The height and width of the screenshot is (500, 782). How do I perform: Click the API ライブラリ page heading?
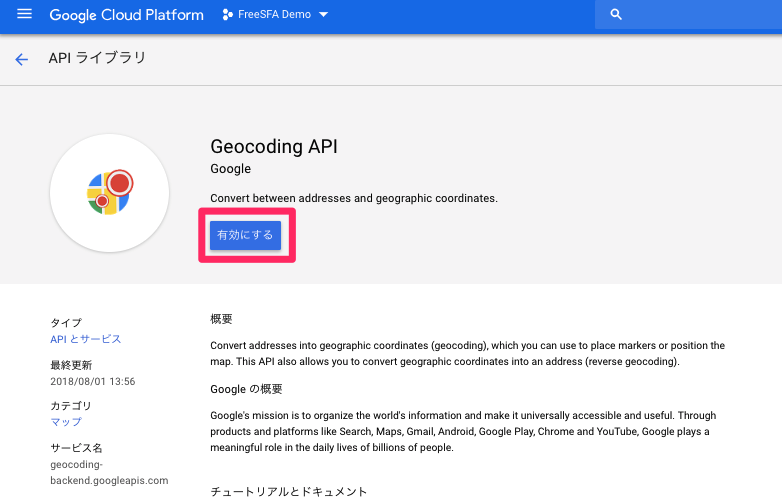tap(98, 58)
